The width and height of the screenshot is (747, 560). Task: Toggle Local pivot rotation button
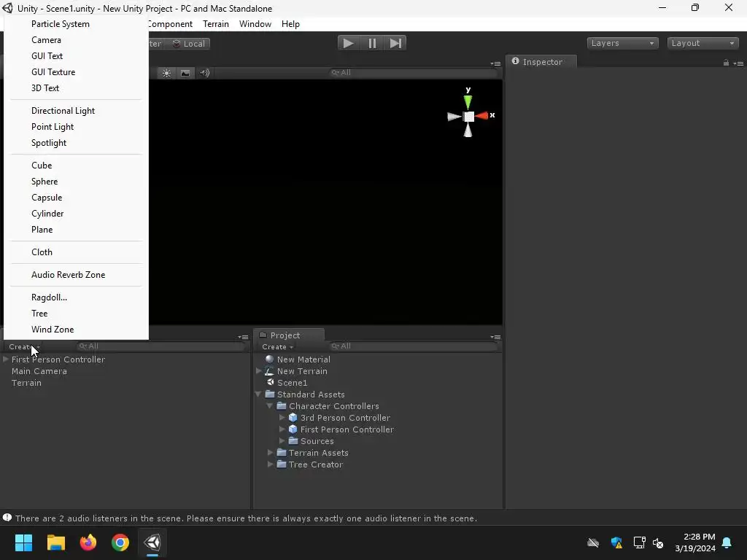[x=189, y=44]
